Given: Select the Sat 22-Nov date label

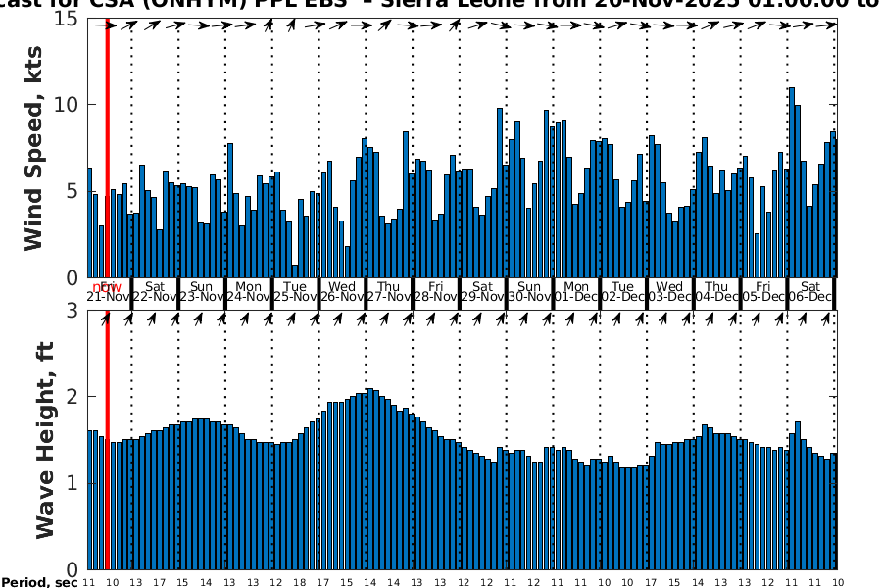Looking at the screenshot, I should pos(155,291).
